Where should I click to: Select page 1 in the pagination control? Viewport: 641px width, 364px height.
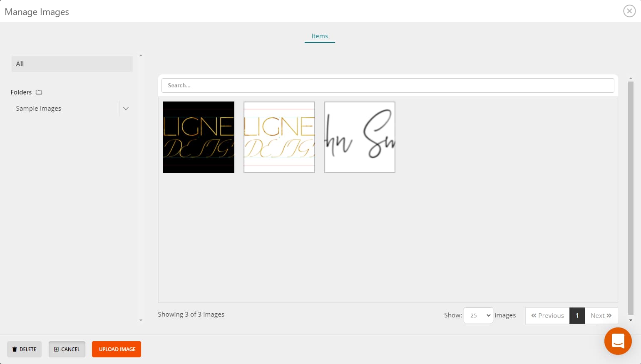577,315
